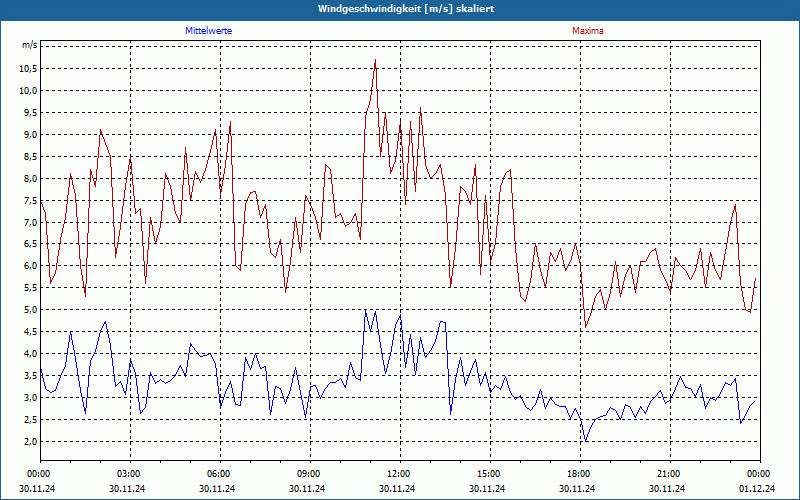Click the red Maxima legend label

point(588,31)
